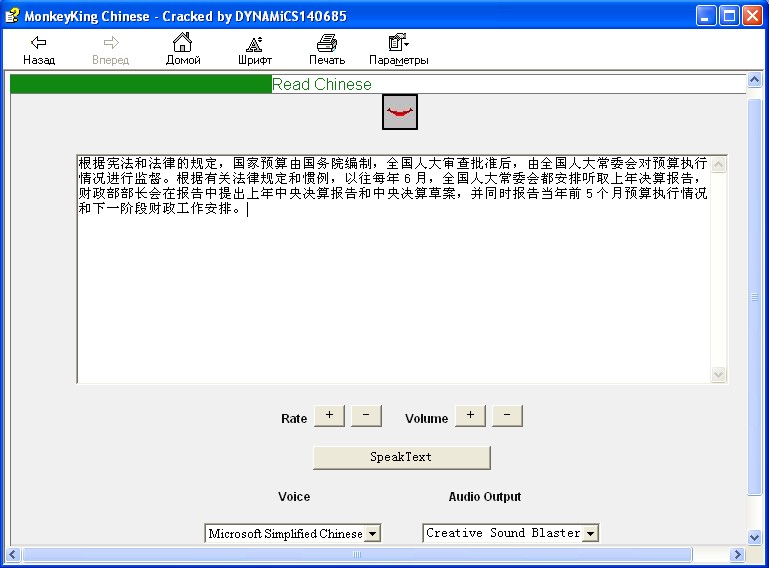
Task: Click the Voice label
Action: 294,496
